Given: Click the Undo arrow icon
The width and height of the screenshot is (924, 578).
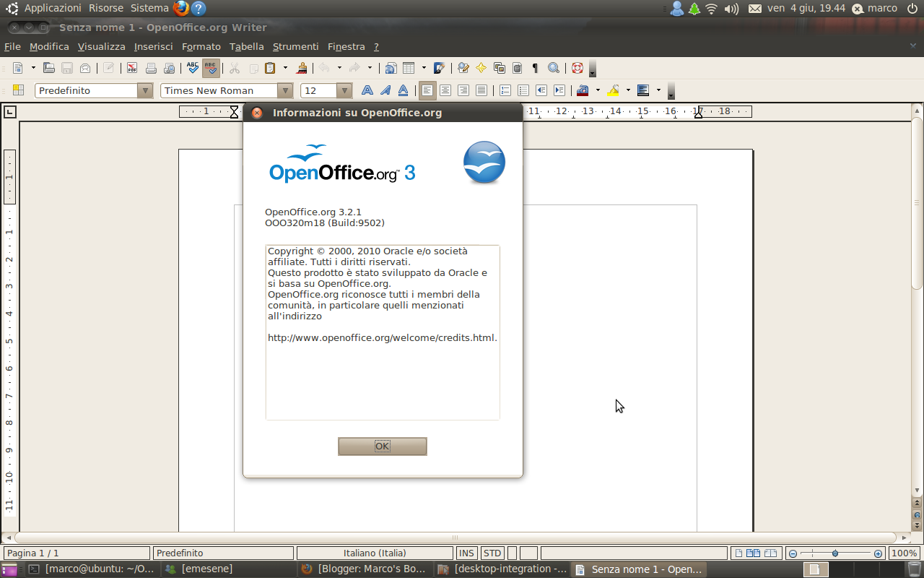Looking at the screenshot, I should click(x=325, y=68).
